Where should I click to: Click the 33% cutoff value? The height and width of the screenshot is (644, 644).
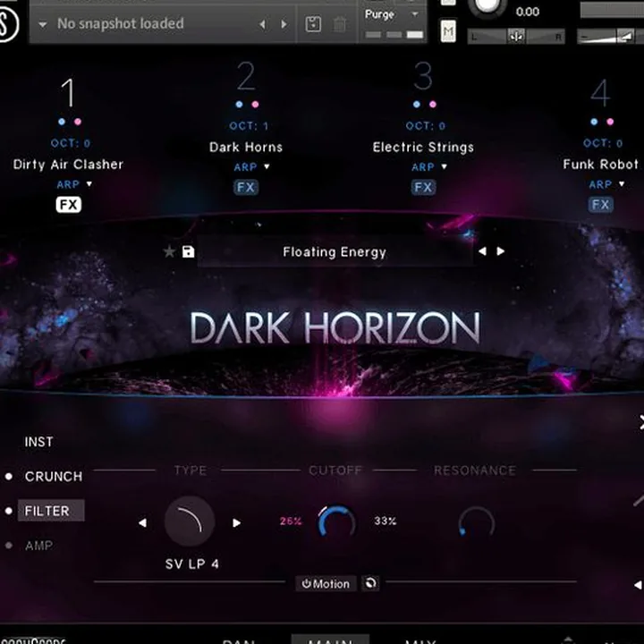pyautogui.click(x=386, y=521)
